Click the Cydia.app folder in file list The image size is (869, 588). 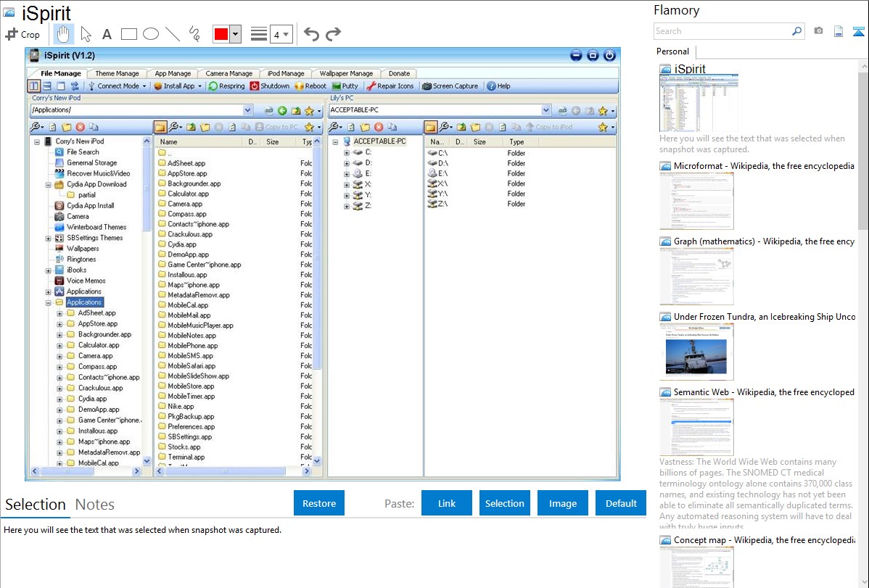tap(182, 244)
